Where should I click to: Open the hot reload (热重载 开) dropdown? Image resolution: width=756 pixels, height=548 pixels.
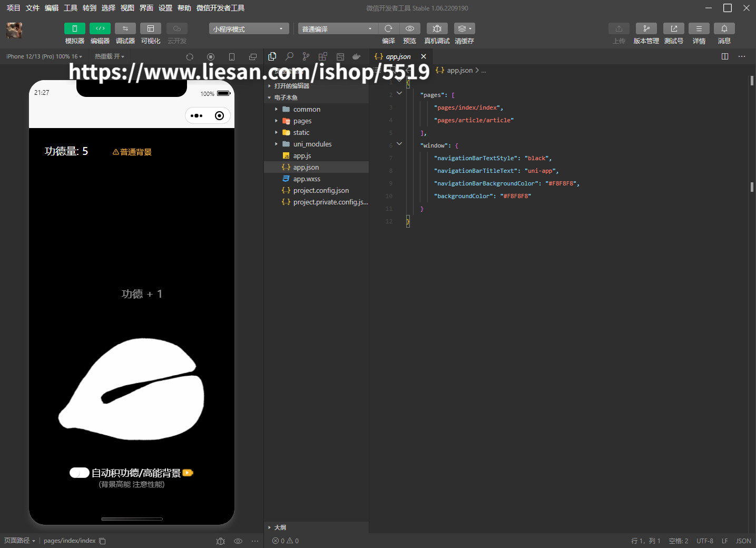pyautogui.click(x=110, y=56)
